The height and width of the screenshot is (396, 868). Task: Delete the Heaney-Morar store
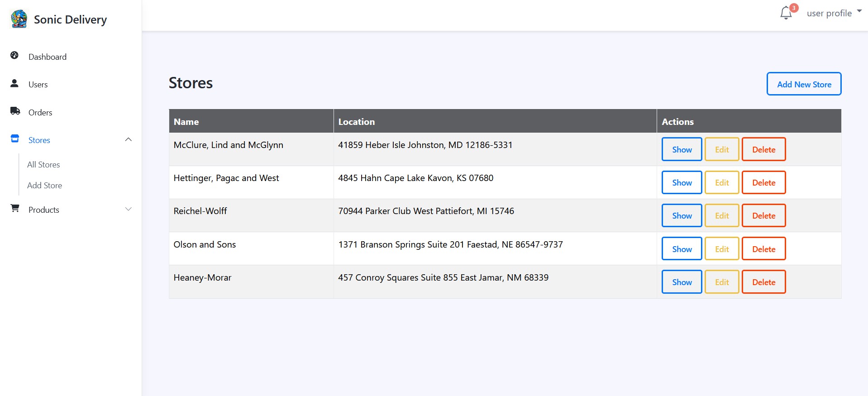click(763, 281)
